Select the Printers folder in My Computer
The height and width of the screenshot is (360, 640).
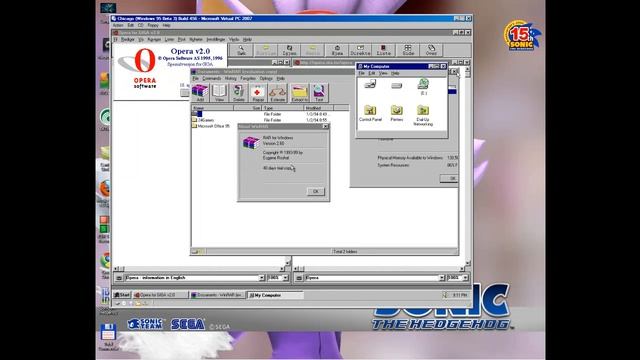tap(396, 113)
